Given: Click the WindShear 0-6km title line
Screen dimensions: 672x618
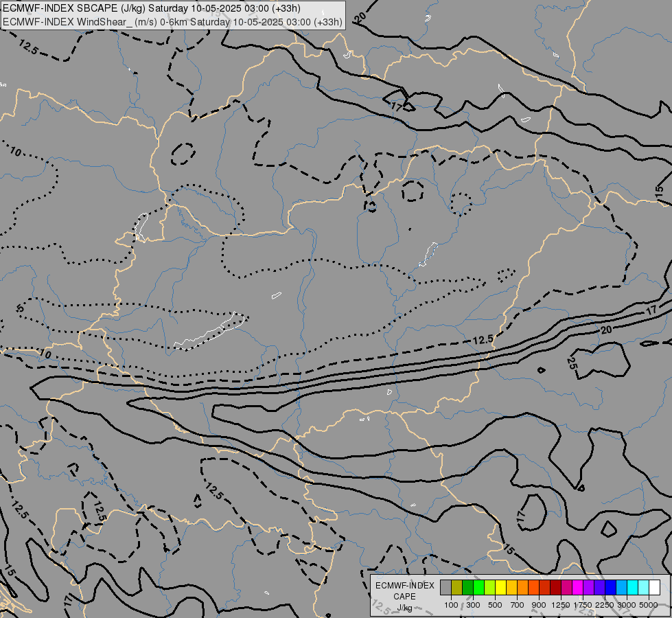Looking at the screenshot, I should 172,22.
